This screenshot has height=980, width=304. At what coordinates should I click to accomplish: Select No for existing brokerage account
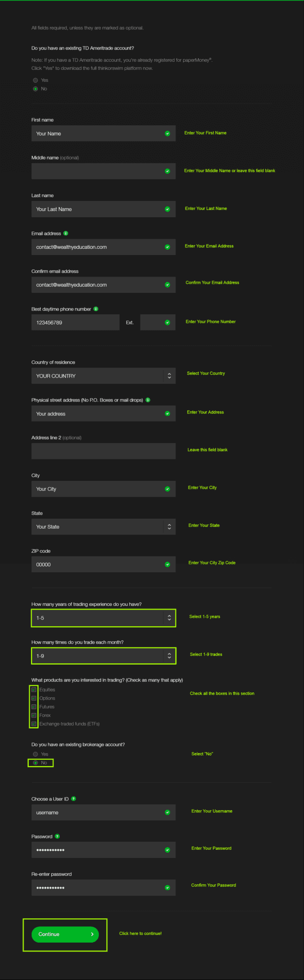point(35,763)
